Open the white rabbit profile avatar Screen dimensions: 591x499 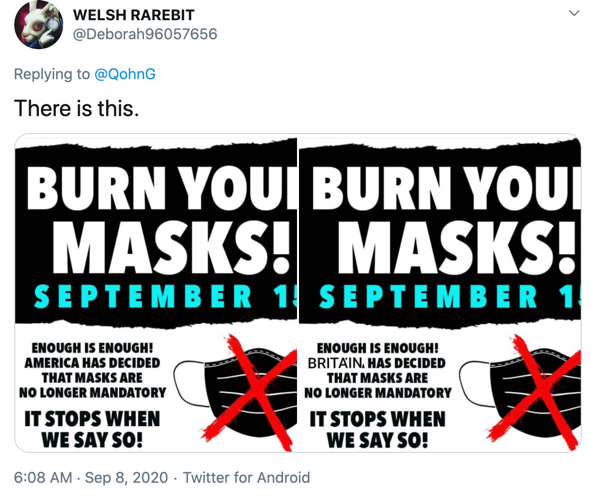coord(38,24)
